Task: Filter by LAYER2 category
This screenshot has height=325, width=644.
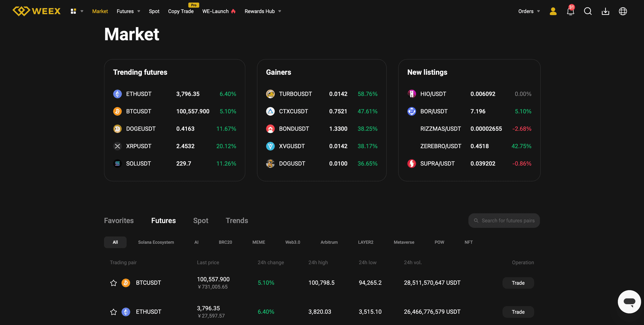Action: pyautogui.click(x=366, y=242)
